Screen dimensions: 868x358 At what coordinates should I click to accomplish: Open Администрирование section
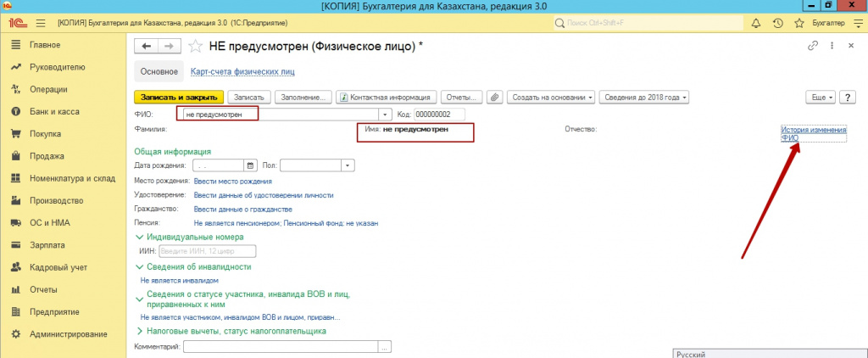pos(68,334)
